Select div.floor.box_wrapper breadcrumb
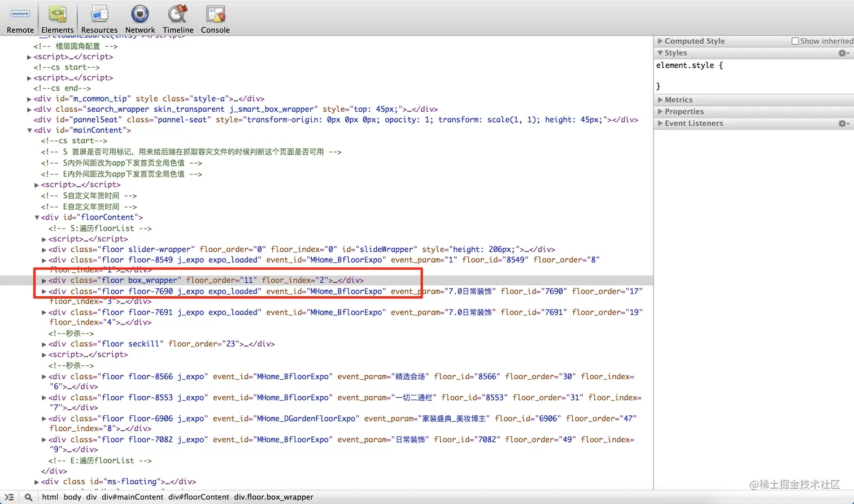This screenshot has width=854, height=504. coord(273,497)
